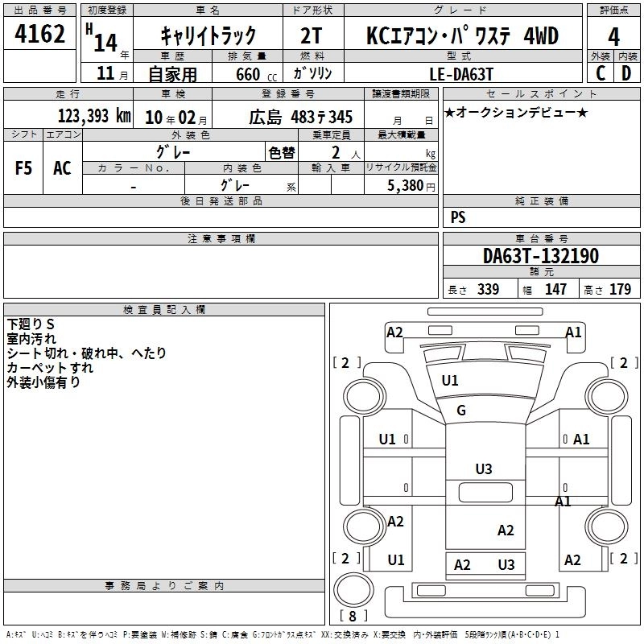Click the inspection expiry 10年02月
Screen dimensions: 644x644
click(176, 118)
